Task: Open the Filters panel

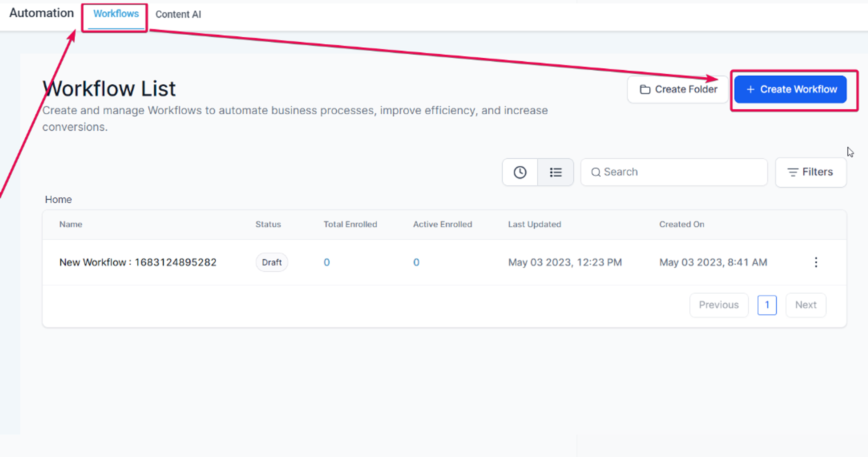Action: coord(810,172)
